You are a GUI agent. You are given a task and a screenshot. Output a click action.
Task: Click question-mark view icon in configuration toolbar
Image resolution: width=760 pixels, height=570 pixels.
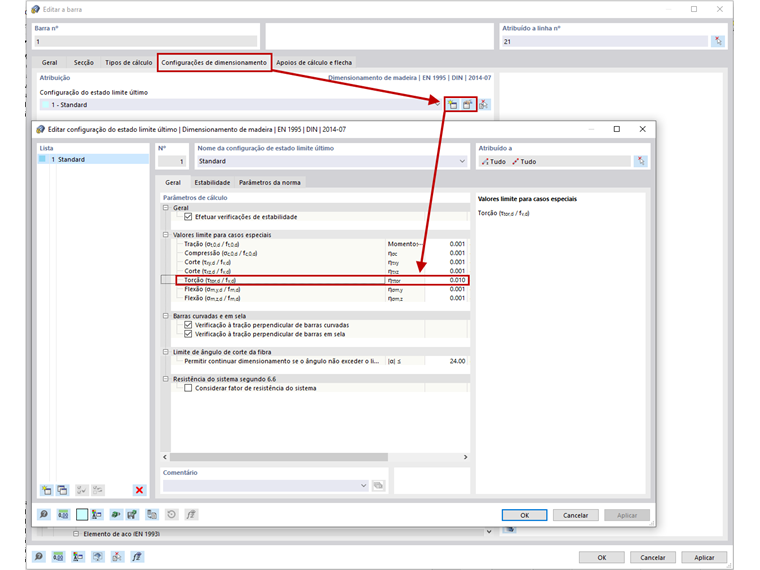(x=132, y=514)
